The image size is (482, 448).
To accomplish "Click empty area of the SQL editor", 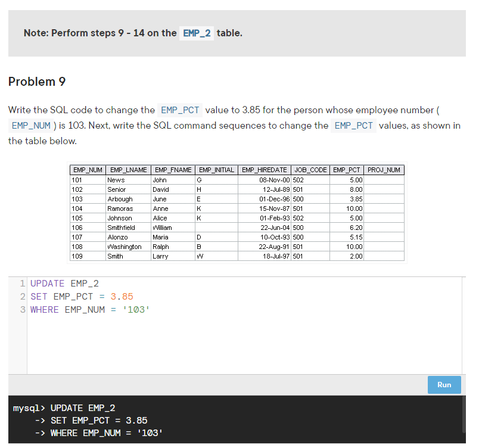I will [244, 344].
